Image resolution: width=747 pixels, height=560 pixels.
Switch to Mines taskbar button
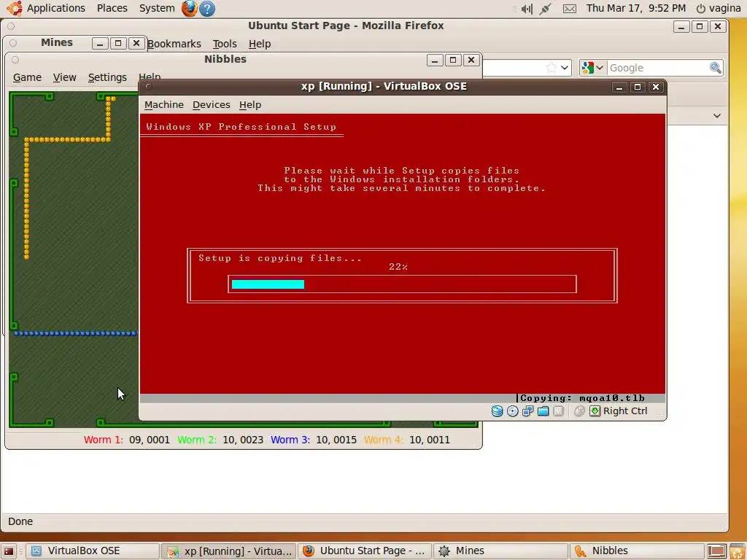click(500, 551)
